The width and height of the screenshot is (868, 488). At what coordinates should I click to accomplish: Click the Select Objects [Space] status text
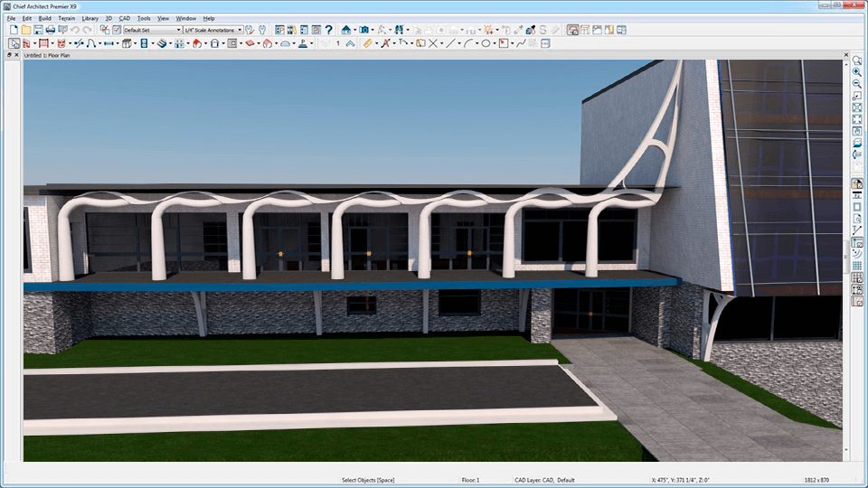point(368,480)
